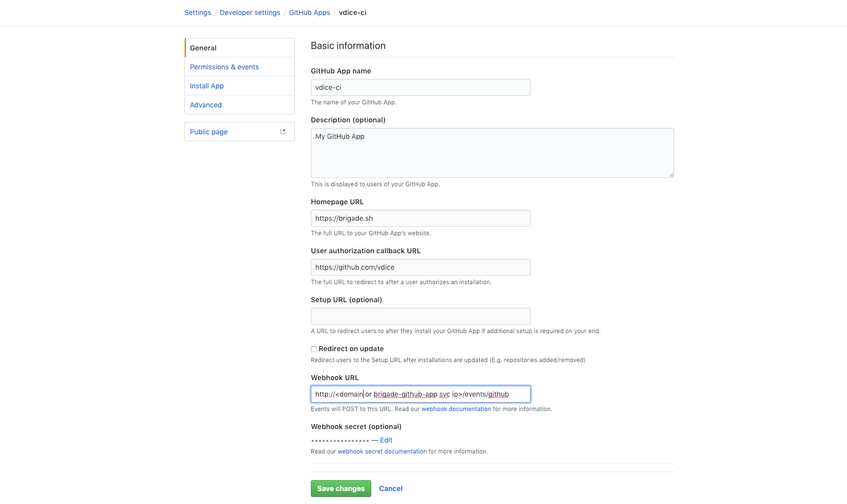Click the User authorization callback URL field
847x504 pixels.
coord(420,267)
